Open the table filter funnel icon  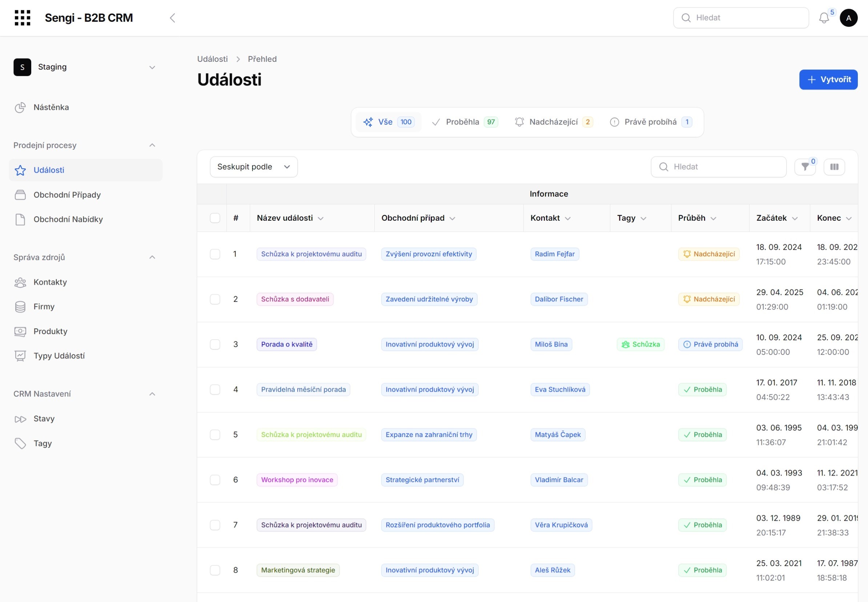coord(805,167)
